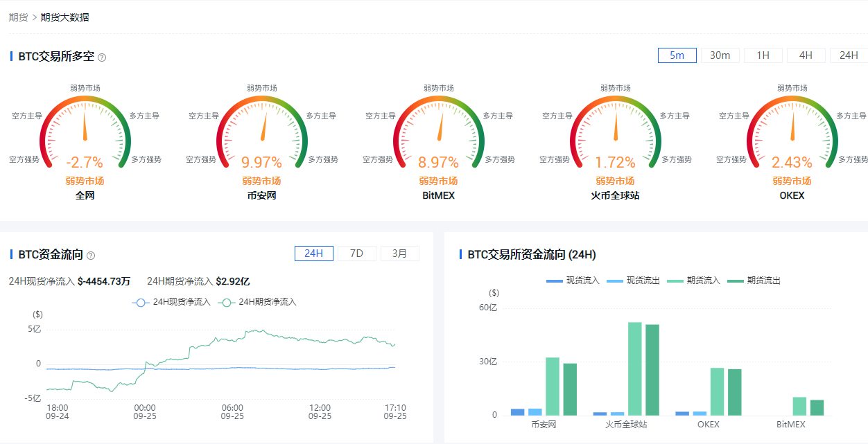Click 币安网 期货流出 dark green bar
The width and height of the screenshot is (868, 444).
pyautogui.click(x=570, y=389)
